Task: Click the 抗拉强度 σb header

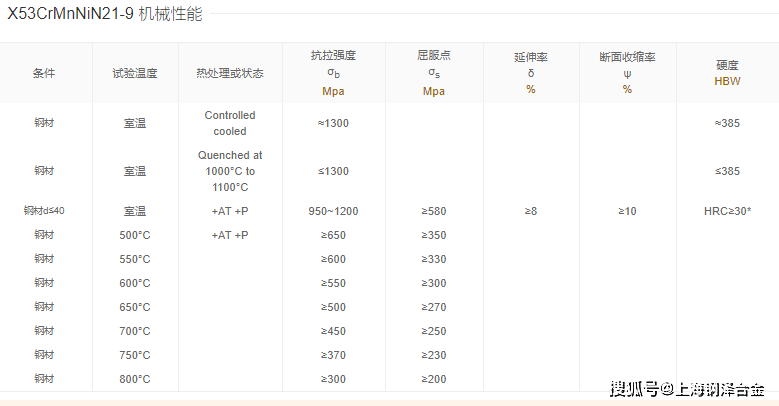Action: click(x=333, y=73)
